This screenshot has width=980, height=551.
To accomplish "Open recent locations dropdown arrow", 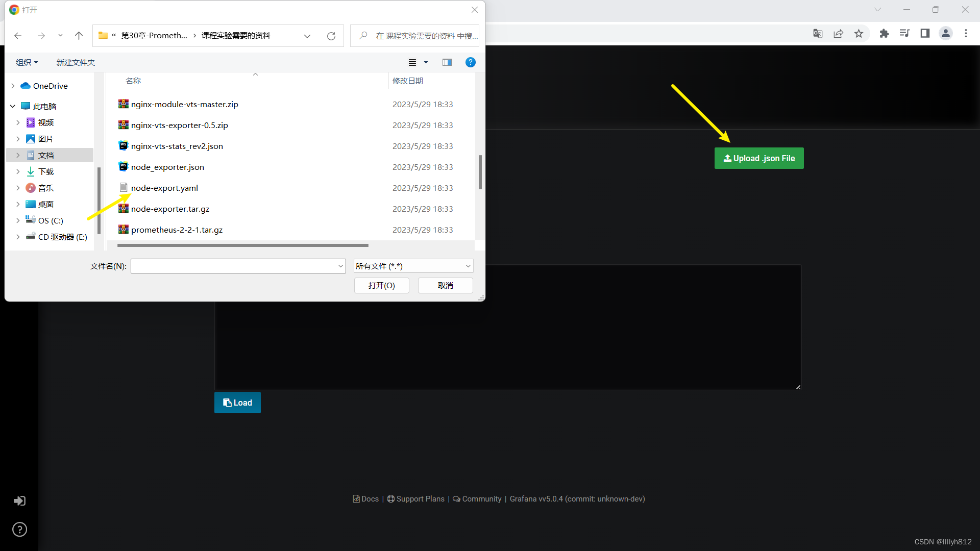I will pyautogui.click(x=60, y=36).
